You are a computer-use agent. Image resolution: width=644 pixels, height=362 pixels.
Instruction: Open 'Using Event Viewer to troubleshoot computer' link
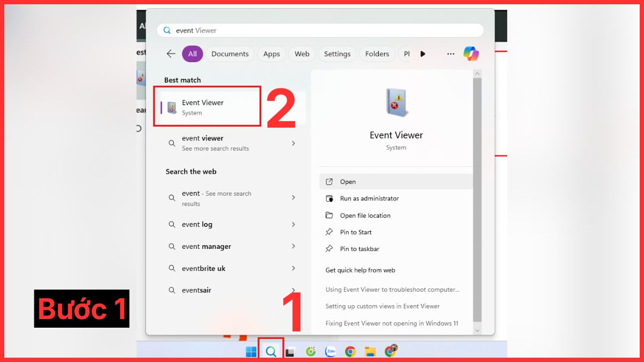pos(392,290)
